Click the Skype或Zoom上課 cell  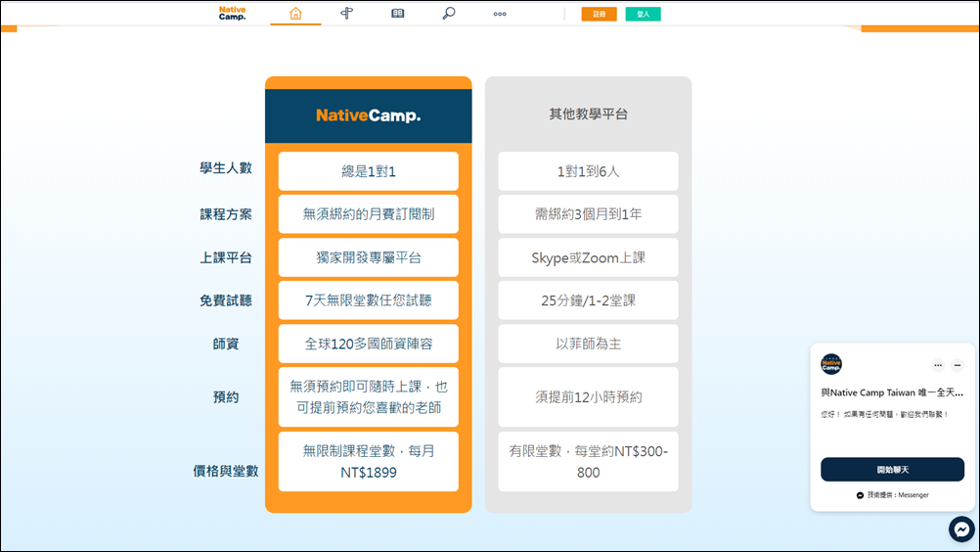588,257
